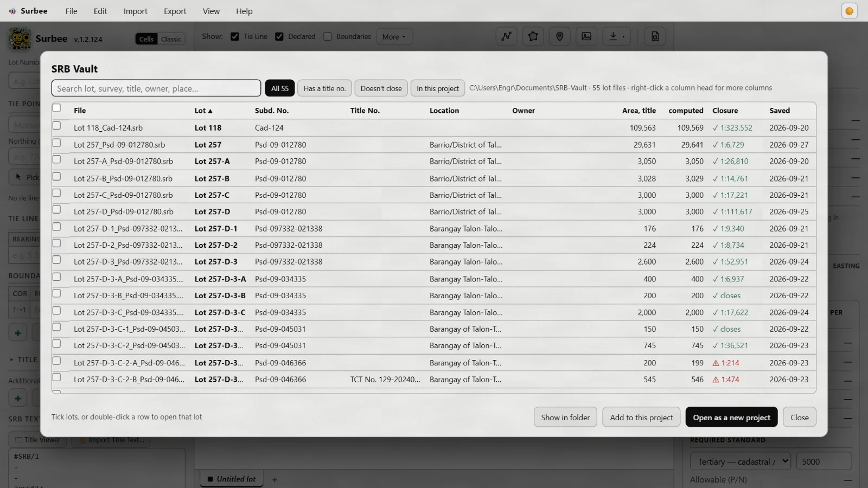Tick the checkbox for Lot 257-D-1 row
868x488 pixels.
click(x=56, y=227)
